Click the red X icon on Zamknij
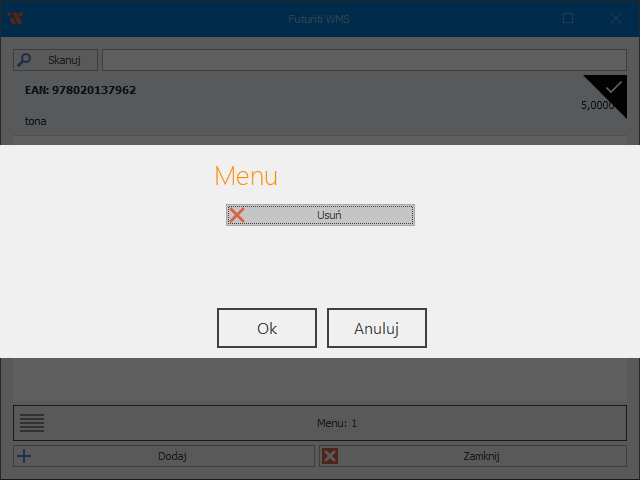This screenshot has width=640, height=480. [x=331, y=456]
